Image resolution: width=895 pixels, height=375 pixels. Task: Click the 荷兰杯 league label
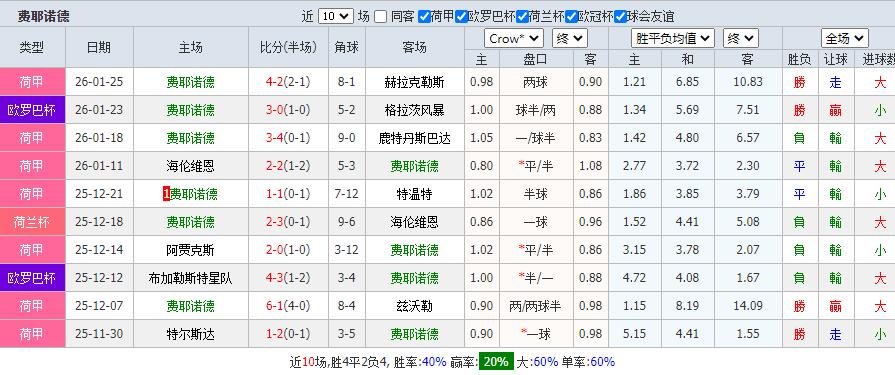[x=31, y=221]
